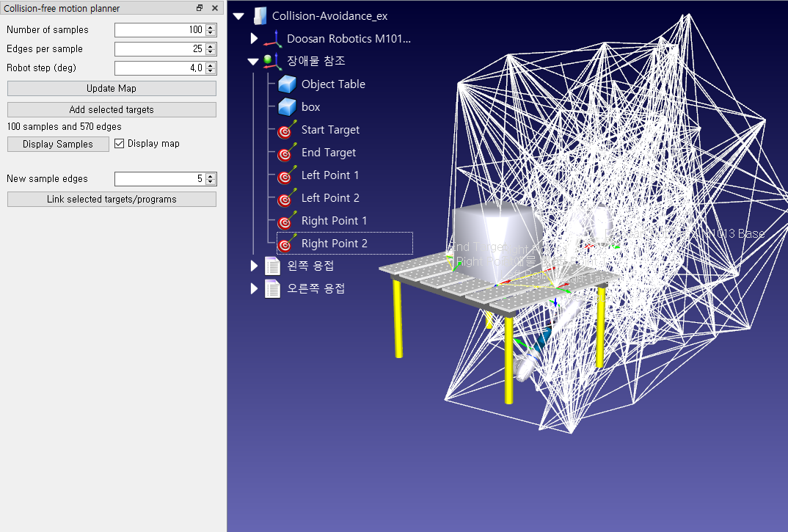
Task: Decrease Number of samples with down arrow
Action: tap(211, 33)
